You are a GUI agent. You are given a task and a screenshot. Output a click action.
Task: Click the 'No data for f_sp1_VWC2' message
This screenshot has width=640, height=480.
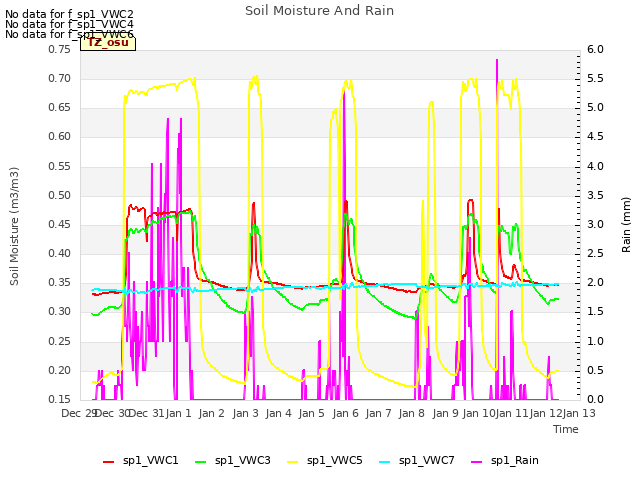(69, 14)
